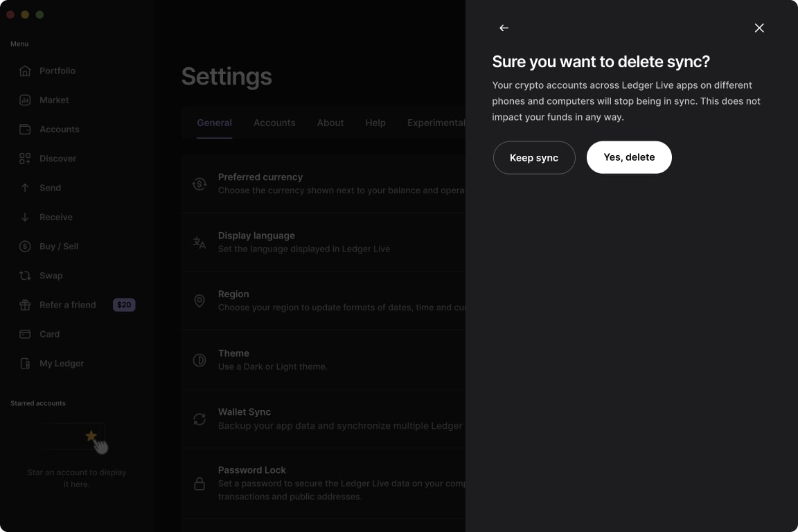
Task: Click the Send up-arrow icon
Action: click(x=25, y=188)
